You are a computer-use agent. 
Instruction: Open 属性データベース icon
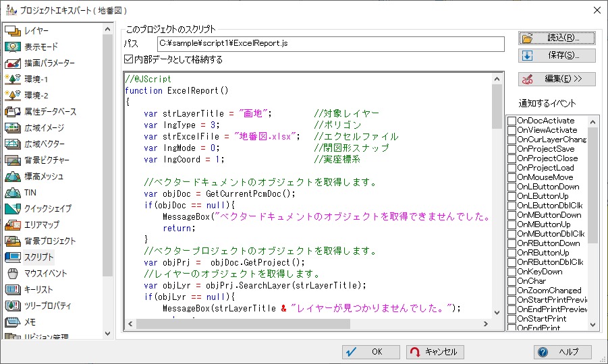coord(13,111)
